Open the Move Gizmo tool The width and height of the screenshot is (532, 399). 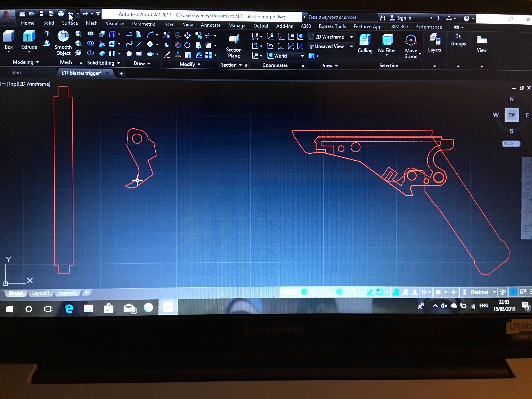(x=411, y=46)
